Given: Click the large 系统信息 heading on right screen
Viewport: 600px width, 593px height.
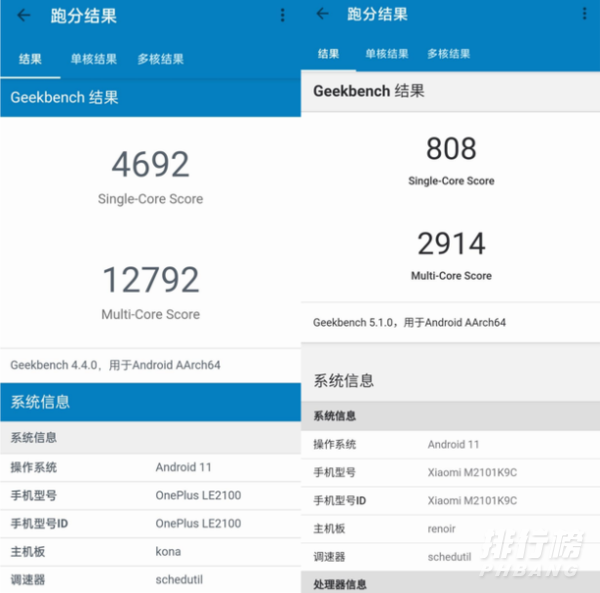Looking at the screenshot, I should [x=344, y=381].
